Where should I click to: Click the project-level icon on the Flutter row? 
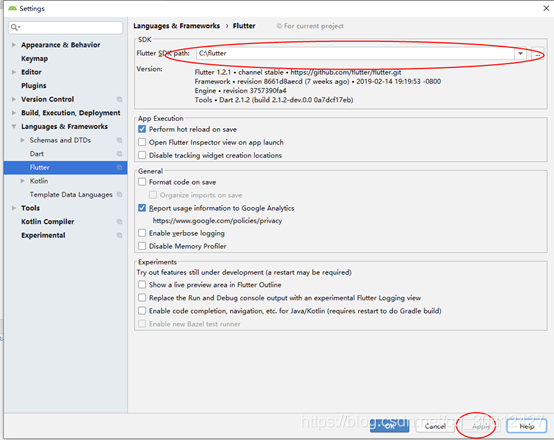(x=119, y=168)
